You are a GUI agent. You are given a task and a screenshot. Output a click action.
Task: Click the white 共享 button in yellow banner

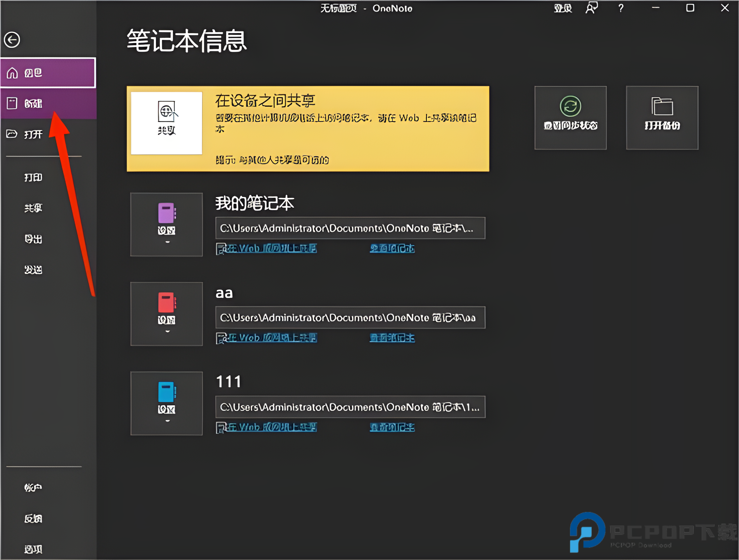click(x=166, y=123)
